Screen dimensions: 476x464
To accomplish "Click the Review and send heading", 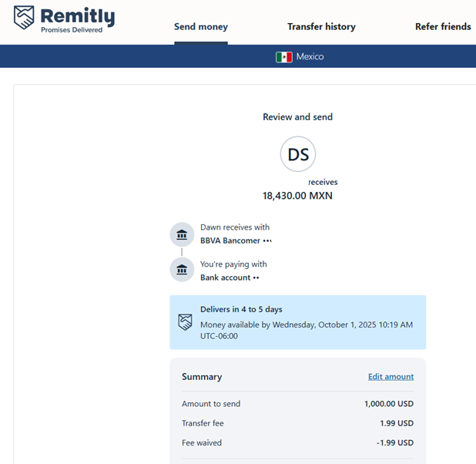I will 297,117.
